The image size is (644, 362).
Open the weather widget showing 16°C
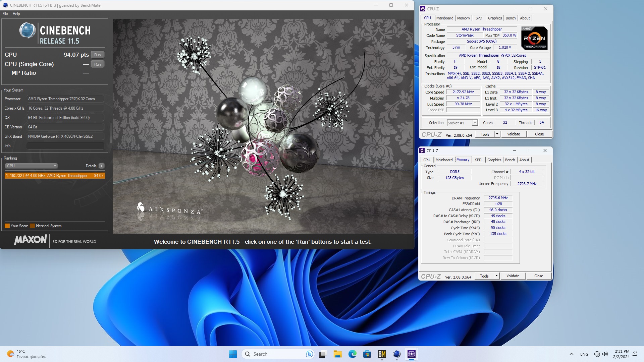[x=27, y=354]
